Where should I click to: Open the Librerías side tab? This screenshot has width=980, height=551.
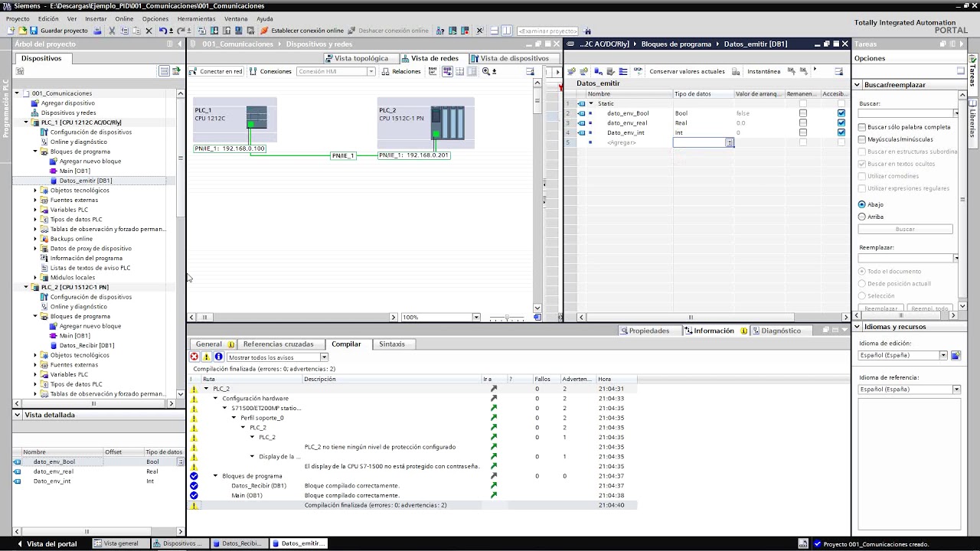pyautogui.click(x=973, y=122)
